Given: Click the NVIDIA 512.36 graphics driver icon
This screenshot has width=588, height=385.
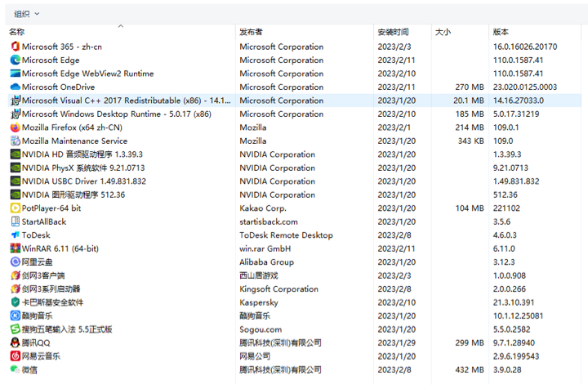Looking at the screenshot, I should [15, 195].
